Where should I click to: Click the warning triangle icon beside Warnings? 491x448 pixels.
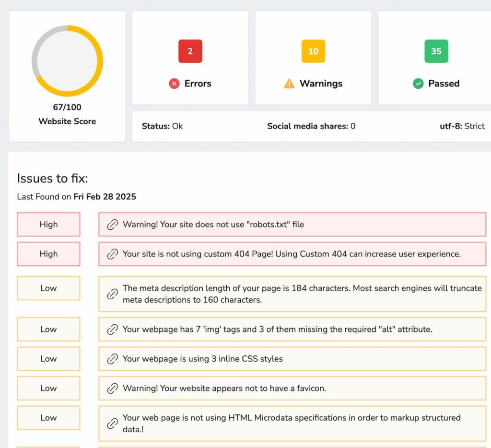[x=290, y=83]
